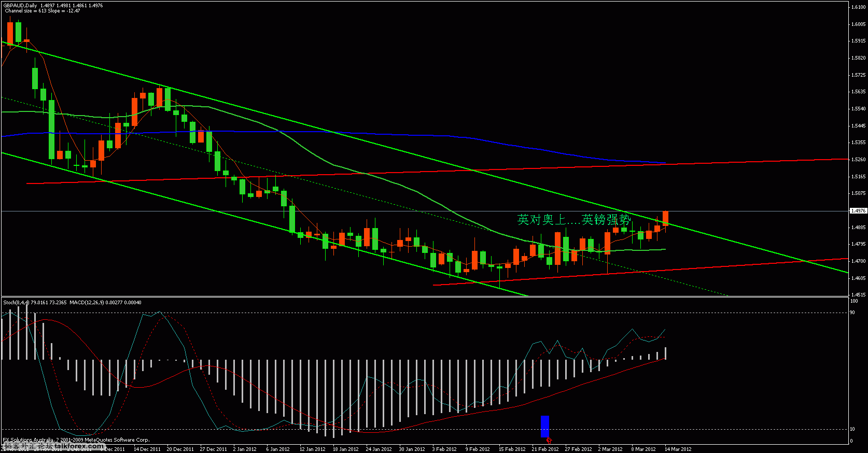
Task: Click price scale label 1.5260
Action: coord(859,159)
